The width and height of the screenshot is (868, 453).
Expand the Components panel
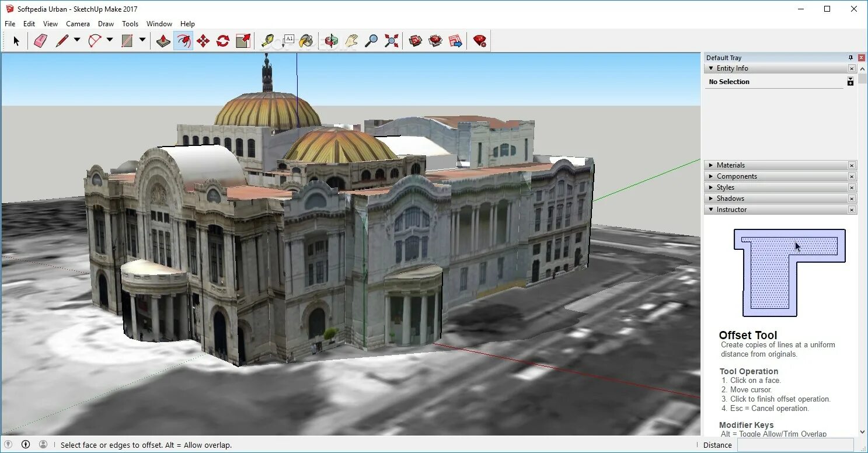pos(711,176)
